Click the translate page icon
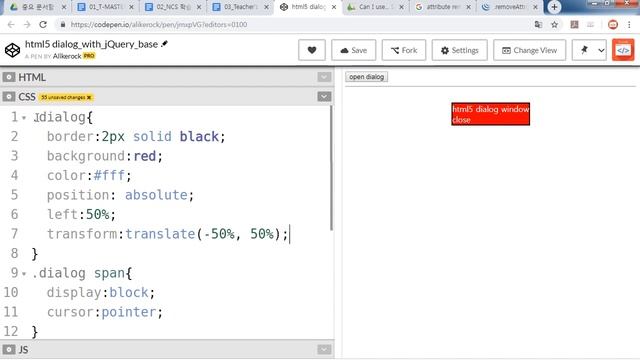The image size is (640, 360). click(538, 24)
